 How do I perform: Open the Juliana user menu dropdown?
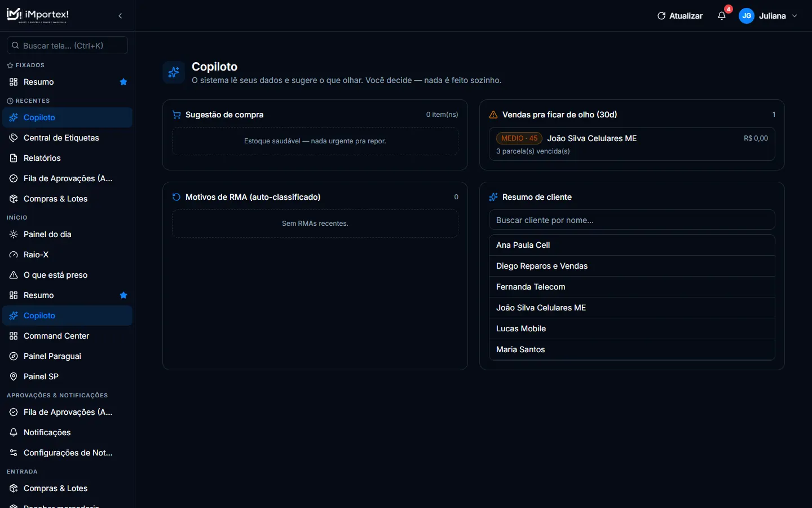(769, 16)
